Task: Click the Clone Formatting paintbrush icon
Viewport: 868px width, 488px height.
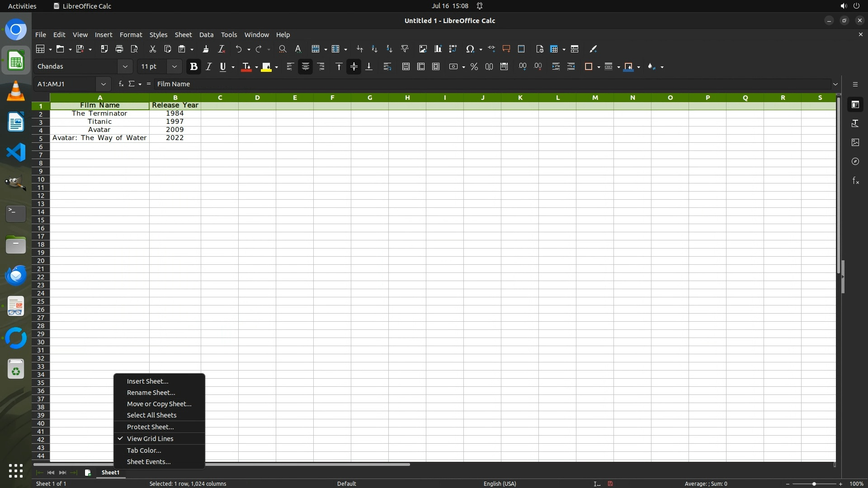Action: coord(206,49)
